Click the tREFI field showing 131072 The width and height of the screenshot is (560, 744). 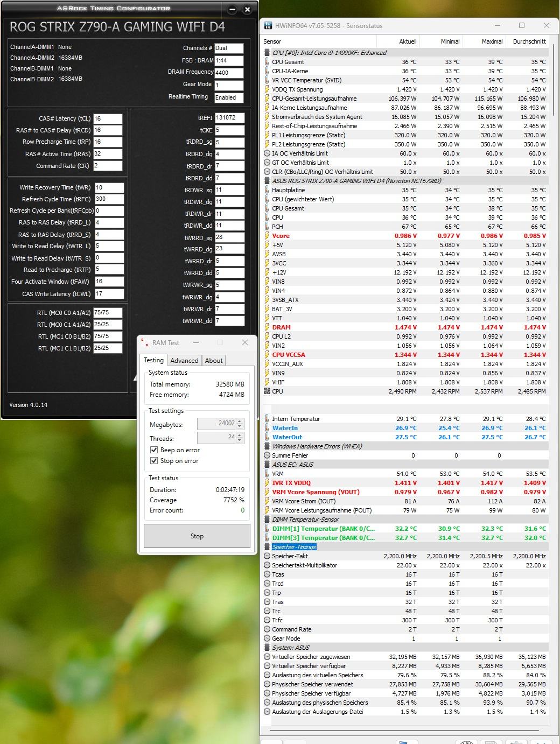230,117
